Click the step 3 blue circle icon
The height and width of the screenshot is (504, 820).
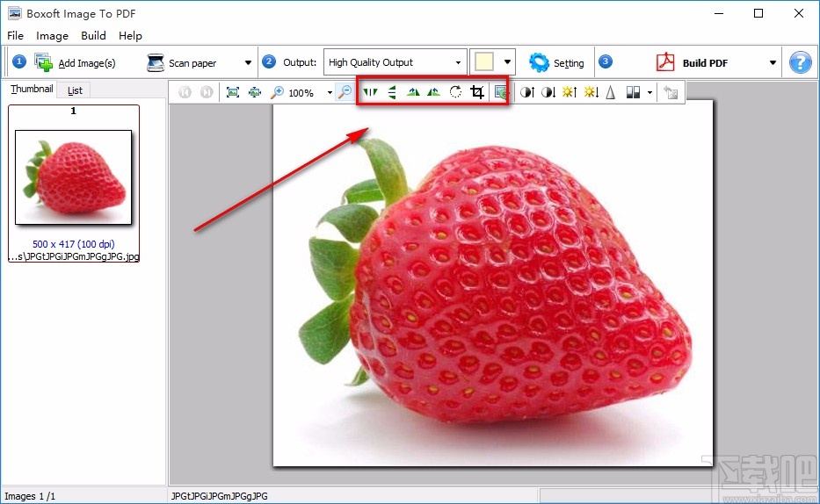click(605, 61)
